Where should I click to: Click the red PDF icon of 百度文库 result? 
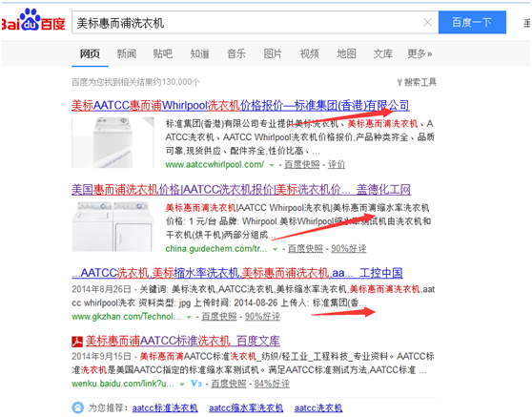tap(77, 342)
